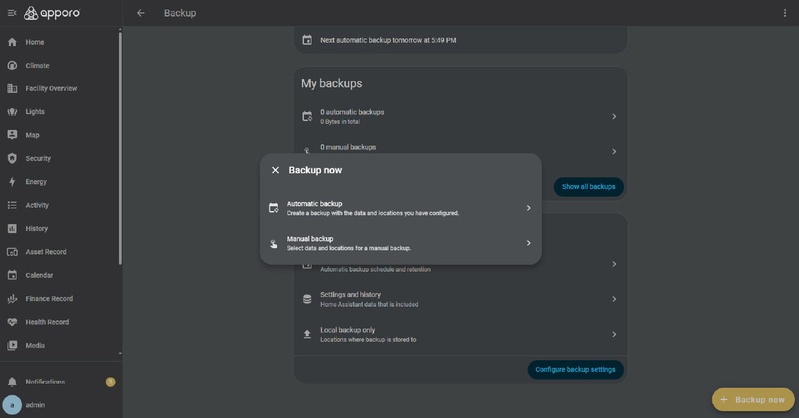The image size is (799, 418).
Task: Click the Energy lightning icon
Action: pos(12,182)
